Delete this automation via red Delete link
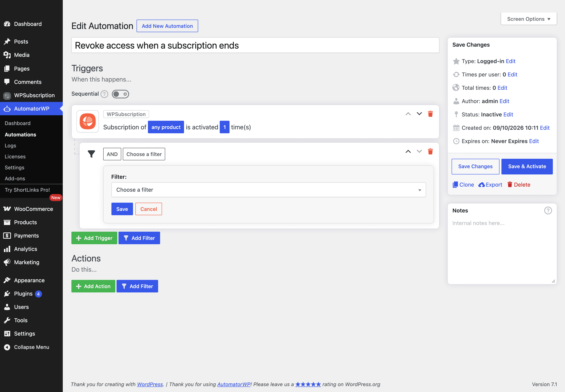 (x=519, y=185)
